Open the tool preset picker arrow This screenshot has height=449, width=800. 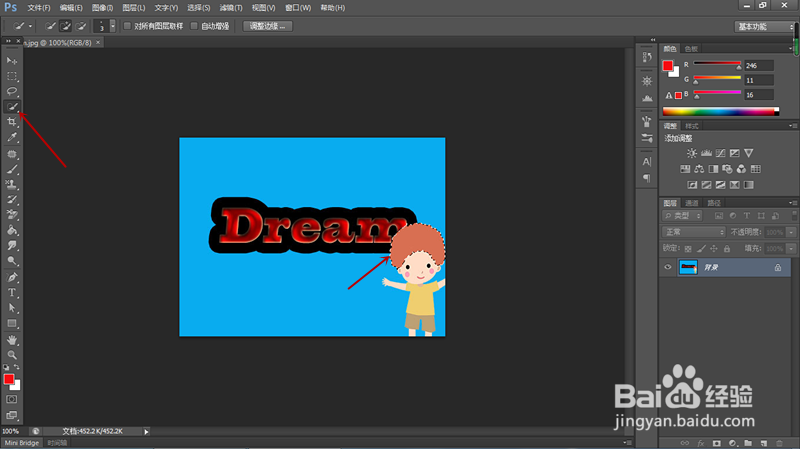(x=30, y=26)
